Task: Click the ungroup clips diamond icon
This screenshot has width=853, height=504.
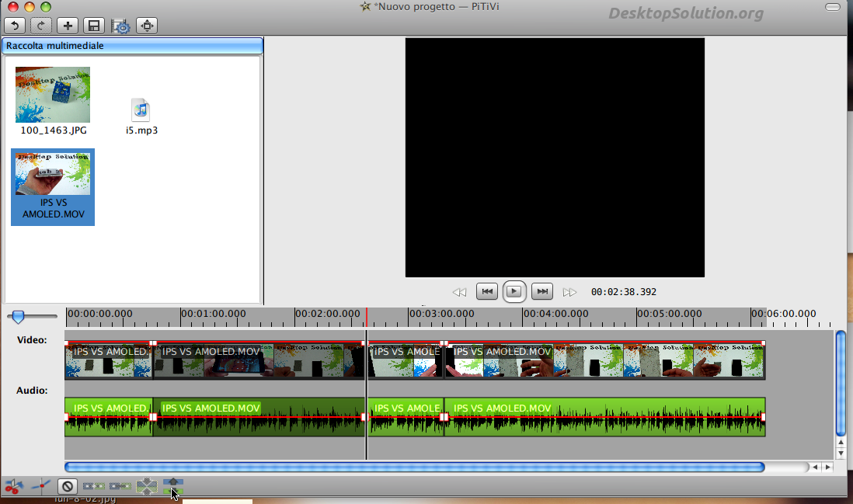Action: coord(146,487)
